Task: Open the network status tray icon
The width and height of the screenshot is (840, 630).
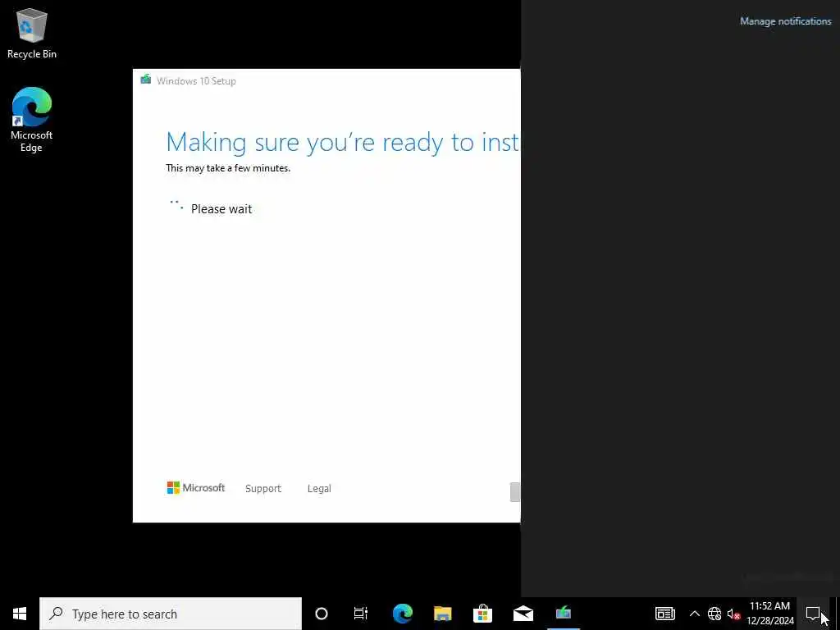Action: tap(714, 614)
